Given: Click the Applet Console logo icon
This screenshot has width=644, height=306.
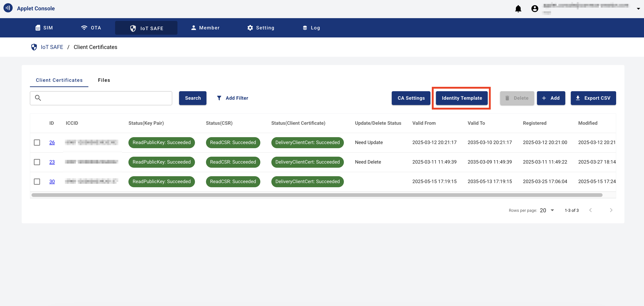Looking at the screenshot, I should click(8, 8).
